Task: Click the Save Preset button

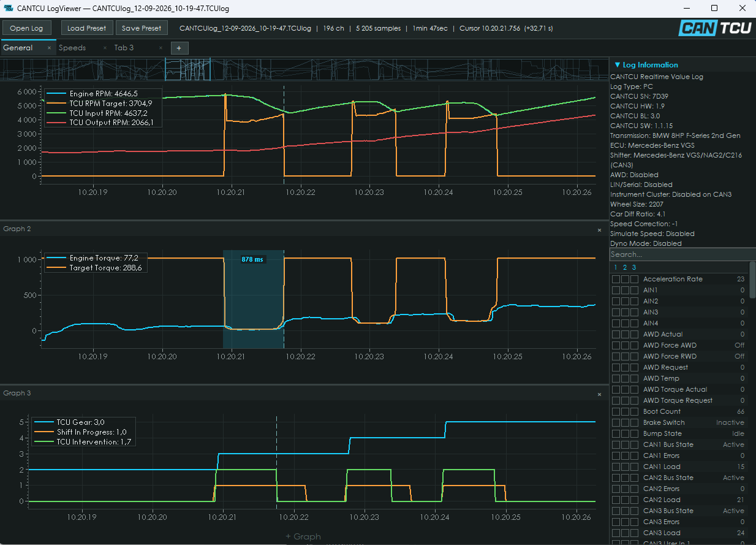Action: coord(142,28)
